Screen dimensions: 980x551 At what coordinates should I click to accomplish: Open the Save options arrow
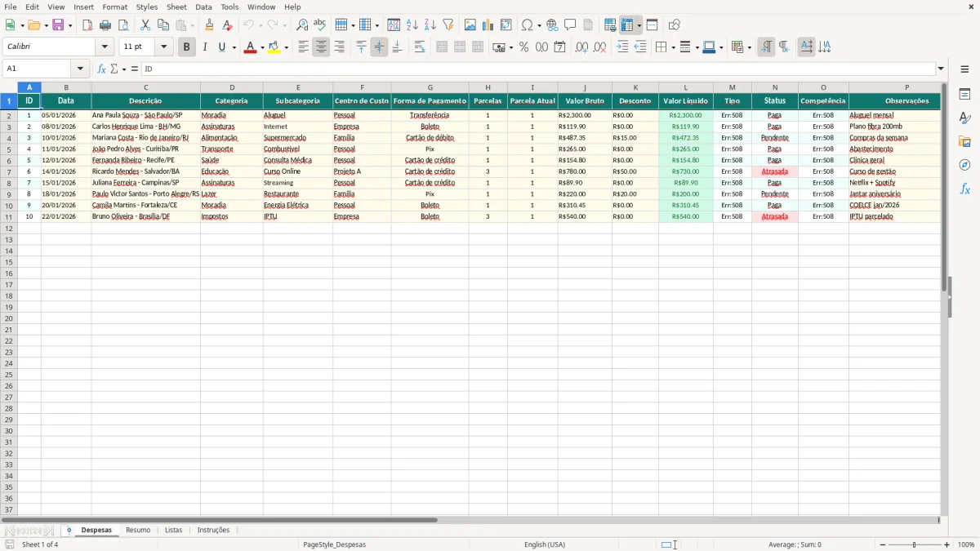pyautogui.click(x=70, y=25)
